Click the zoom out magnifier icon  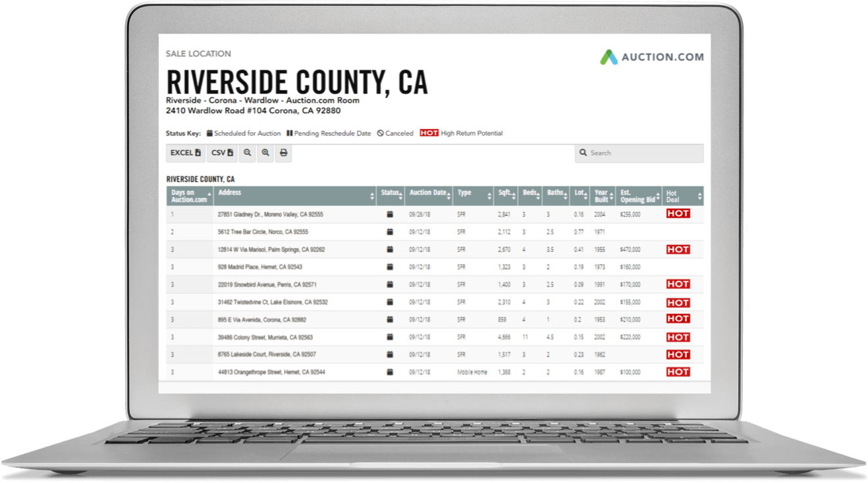pyautogui.click(x=247, y=153)
